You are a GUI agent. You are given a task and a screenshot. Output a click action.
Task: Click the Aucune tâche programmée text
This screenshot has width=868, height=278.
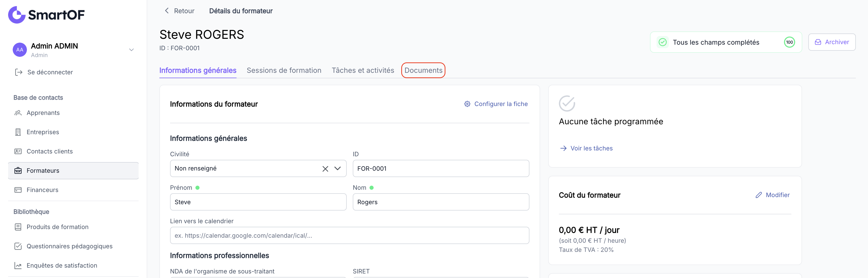611,121
